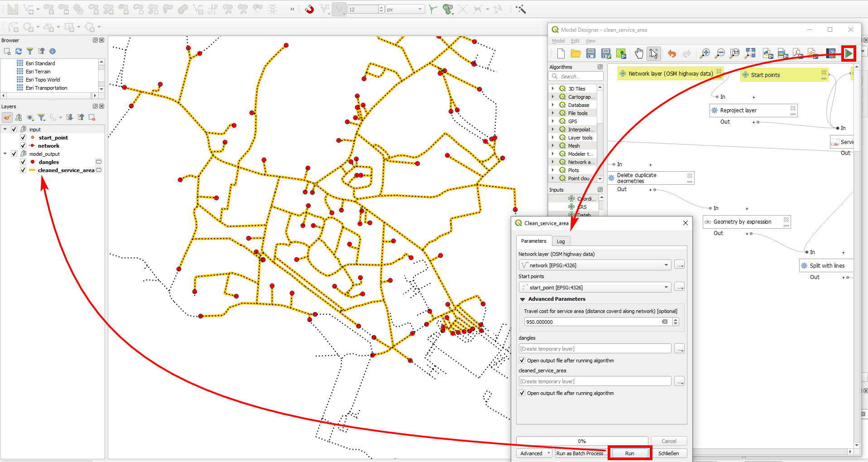The height and width of the screenshot is (462, 868).
Task: Click the Run button
Action: pos(629,453)
